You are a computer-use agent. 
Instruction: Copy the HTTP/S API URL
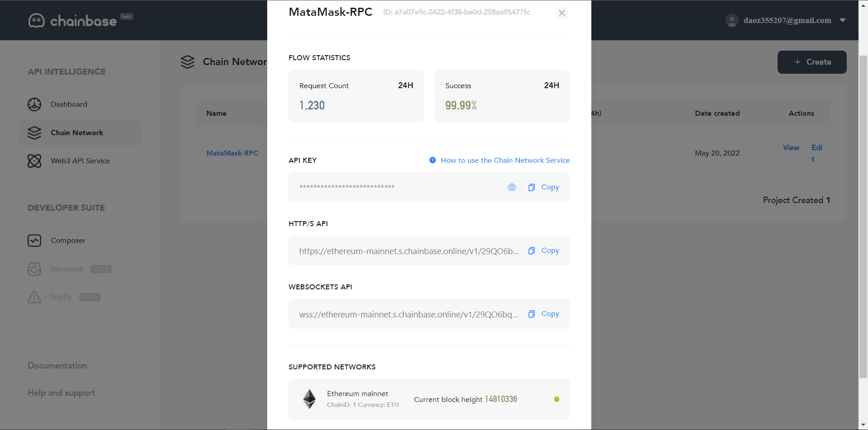[550, 250]
